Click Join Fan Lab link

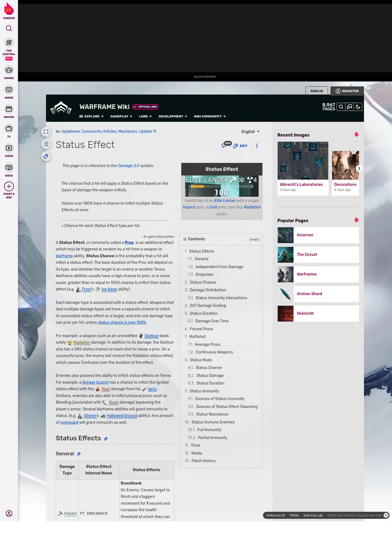pos(313,515)
